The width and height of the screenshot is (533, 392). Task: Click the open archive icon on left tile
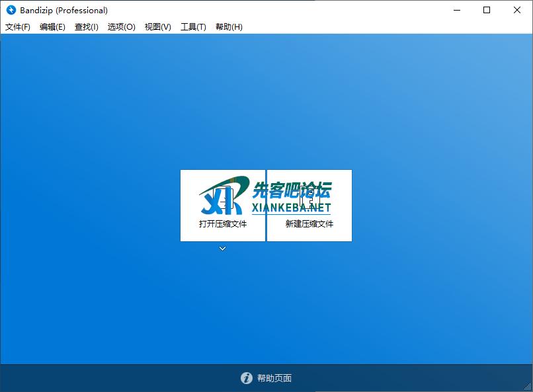tap(223, 198)
